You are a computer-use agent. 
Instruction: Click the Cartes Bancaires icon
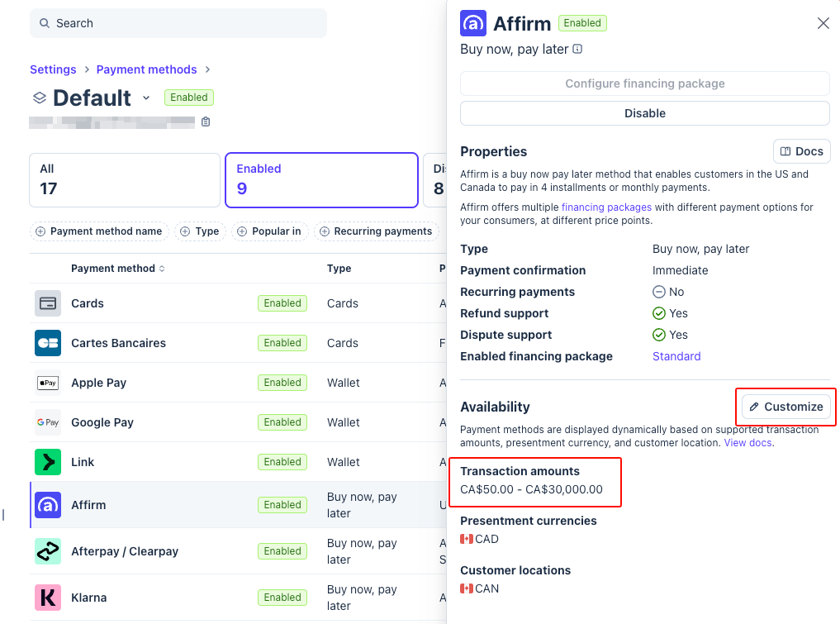point(48,343)
